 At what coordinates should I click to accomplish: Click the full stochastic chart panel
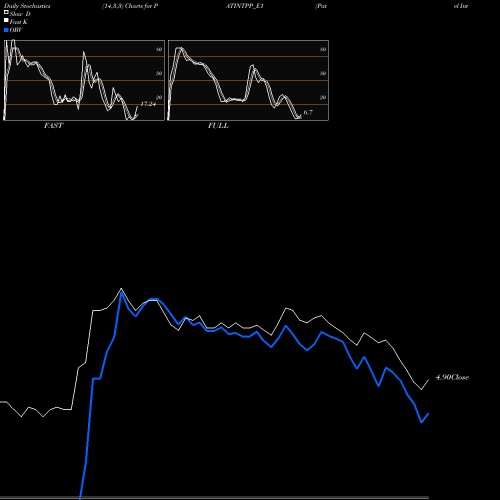point(248,80)
